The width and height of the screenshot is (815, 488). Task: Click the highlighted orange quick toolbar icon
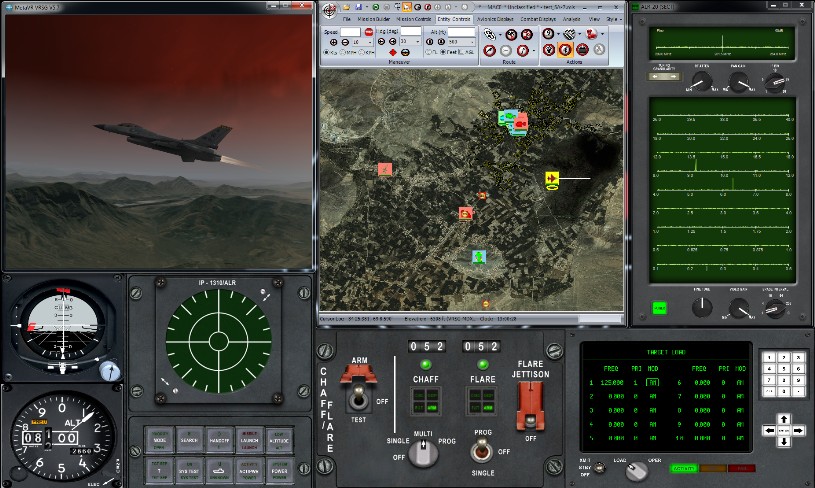(407, 7)
